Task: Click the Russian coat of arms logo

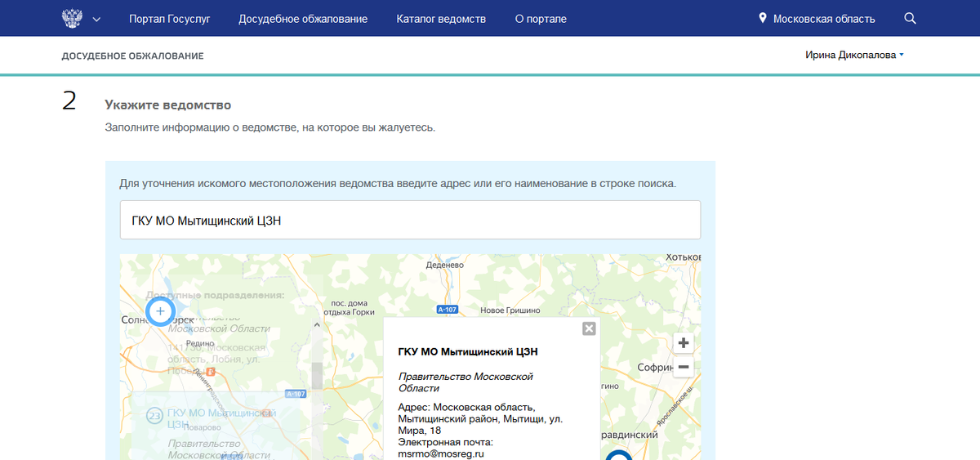Action: click(x=73, y=18)
